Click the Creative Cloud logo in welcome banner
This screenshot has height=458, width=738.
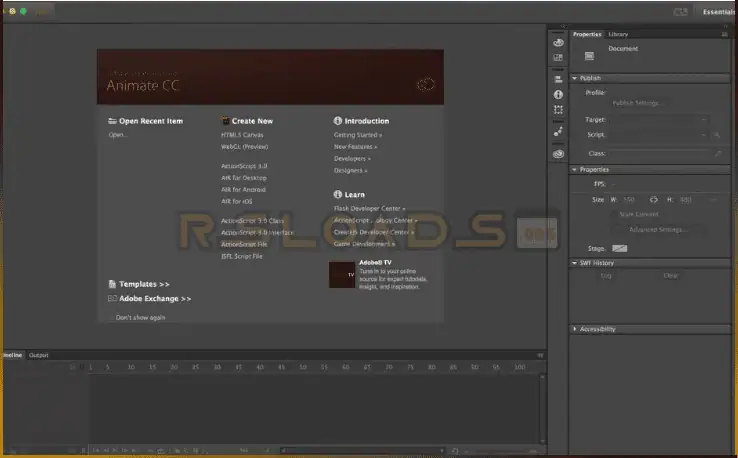tap(427, 86)
